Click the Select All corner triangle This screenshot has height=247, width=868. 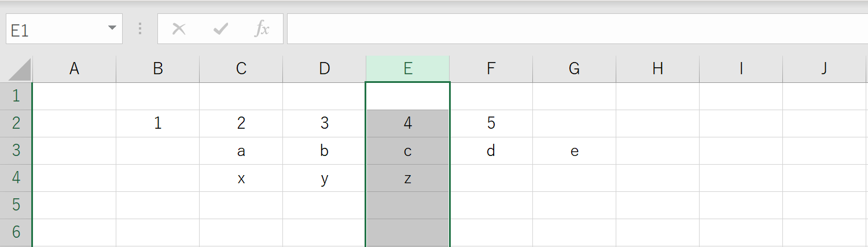[20, 70]
